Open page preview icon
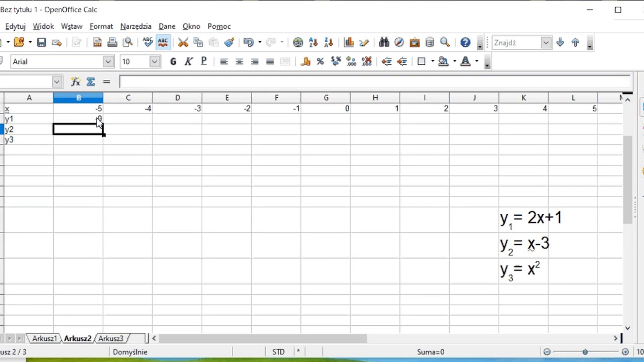The height and width of the screenshot is (362, 644). point(128,43)
